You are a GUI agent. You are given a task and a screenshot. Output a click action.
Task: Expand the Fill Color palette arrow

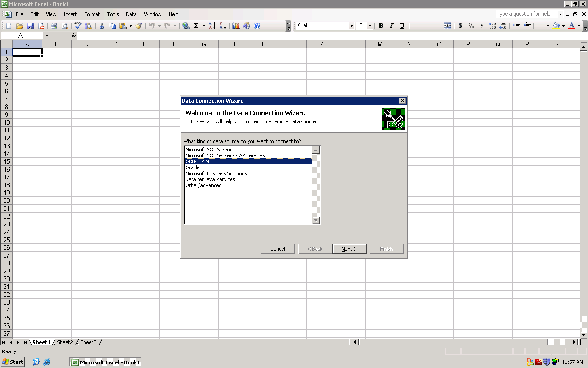coord(563,26)
